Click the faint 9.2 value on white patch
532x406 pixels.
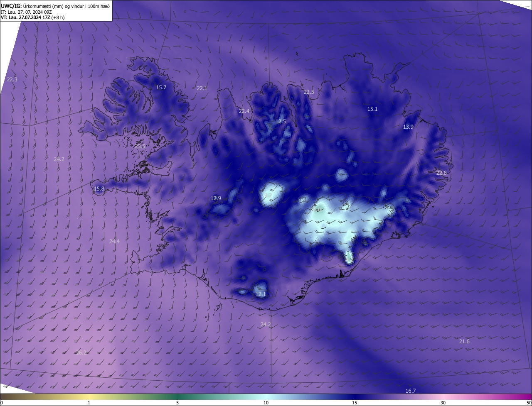point(268,195)
